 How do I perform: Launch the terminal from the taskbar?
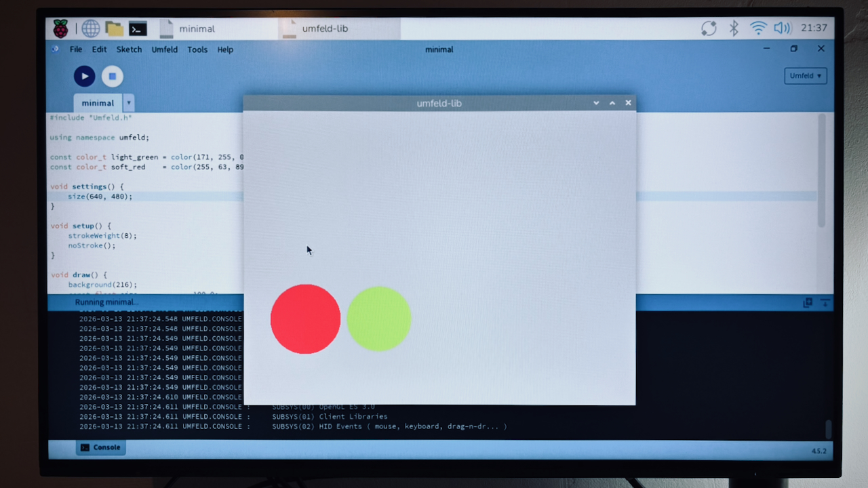click(138, 28)
